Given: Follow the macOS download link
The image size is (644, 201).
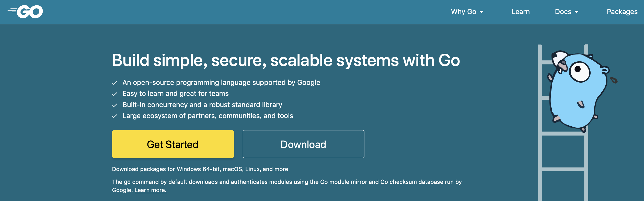Looking at the screenshot, I should pyautogui.click(x=232, y=169).
